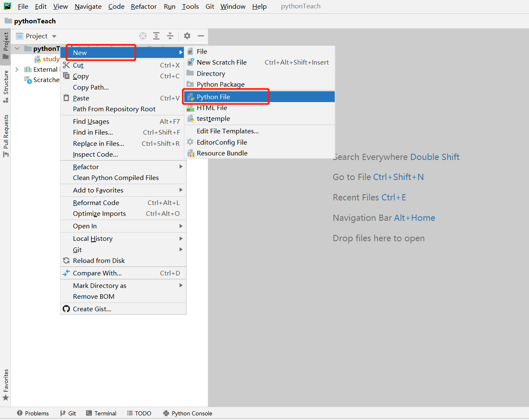Open the File menu
Image resolution: width=529 pixels, height=420 pixels.
pyautogui.click(x=23, y=6)
